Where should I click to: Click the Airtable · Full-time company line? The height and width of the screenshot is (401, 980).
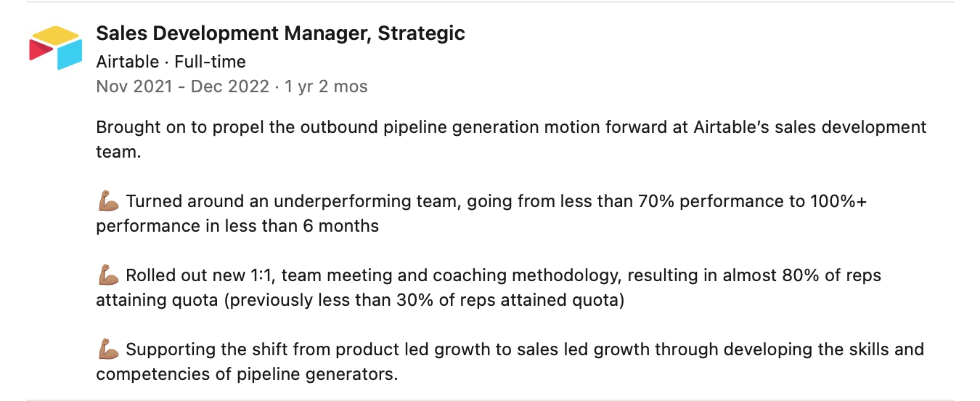tap(171, 62)
